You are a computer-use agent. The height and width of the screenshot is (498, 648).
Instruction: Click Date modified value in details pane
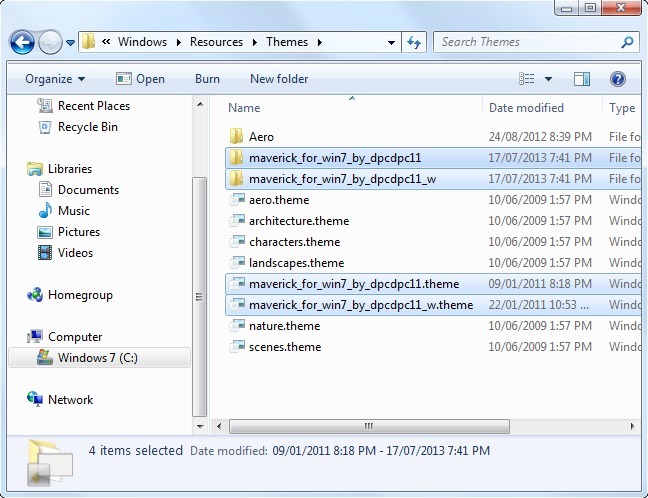(381, 450)
